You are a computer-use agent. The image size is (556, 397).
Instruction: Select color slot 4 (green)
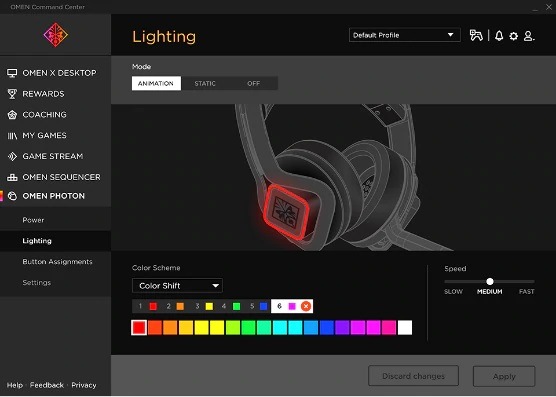coord(231,306)
